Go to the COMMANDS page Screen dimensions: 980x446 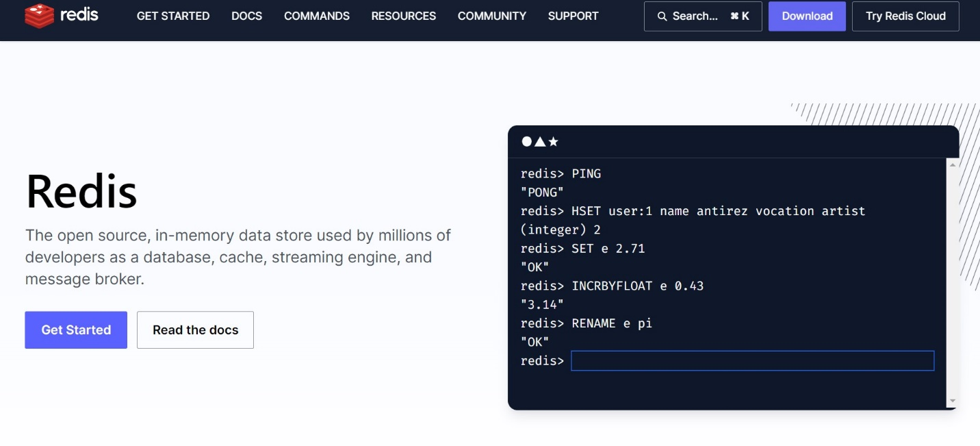316,16
